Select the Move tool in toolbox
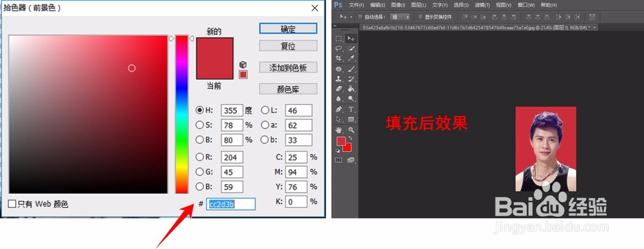This screenshot has width=644, height=249. pyautogui.click(x=351, y=39)
